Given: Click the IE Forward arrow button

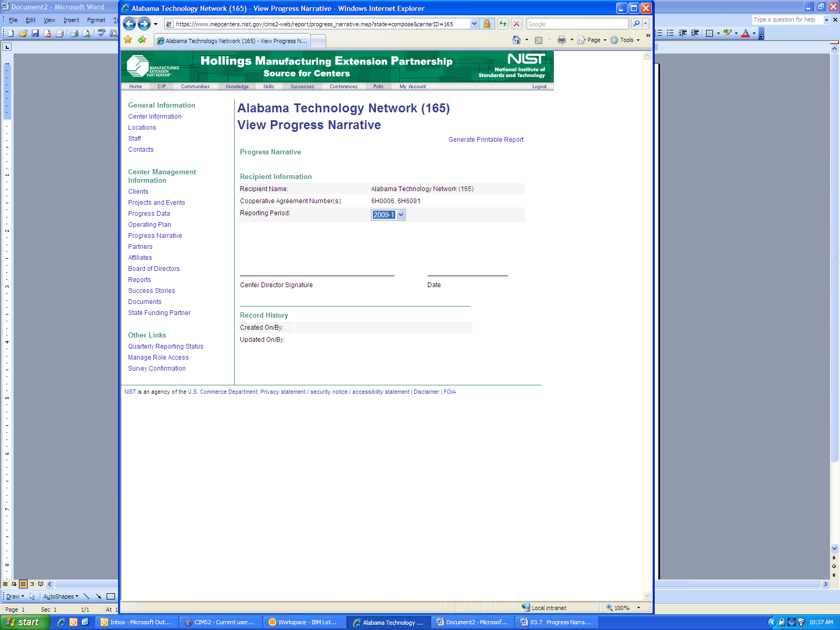Looking at the screenshot, I should [x=144, y=24].
